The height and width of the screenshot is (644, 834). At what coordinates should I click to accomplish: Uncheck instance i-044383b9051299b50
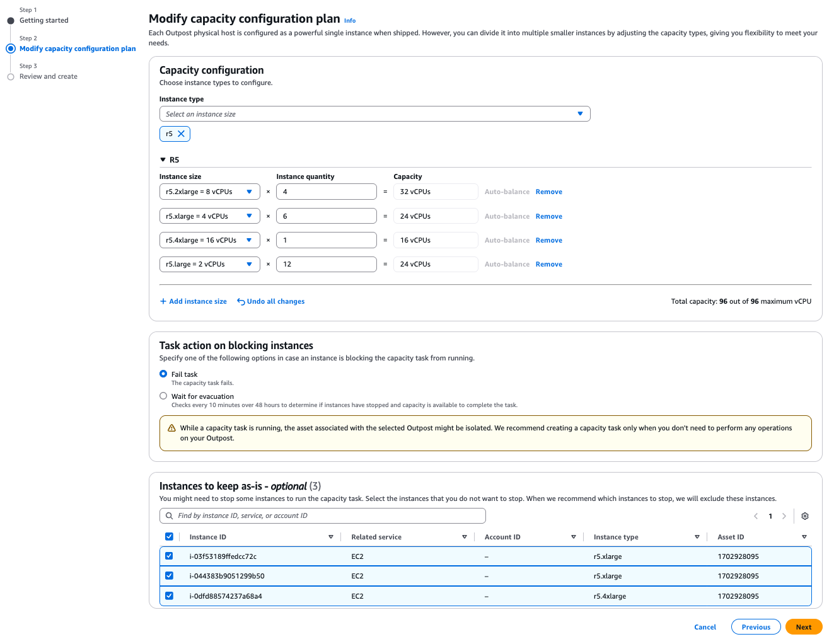(x=169, y=575)
